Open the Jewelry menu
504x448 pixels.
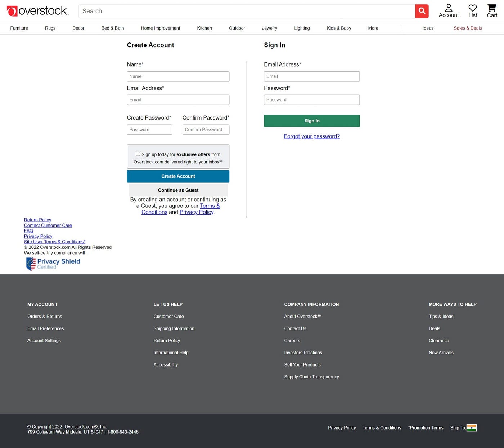[x=270, y=28]
